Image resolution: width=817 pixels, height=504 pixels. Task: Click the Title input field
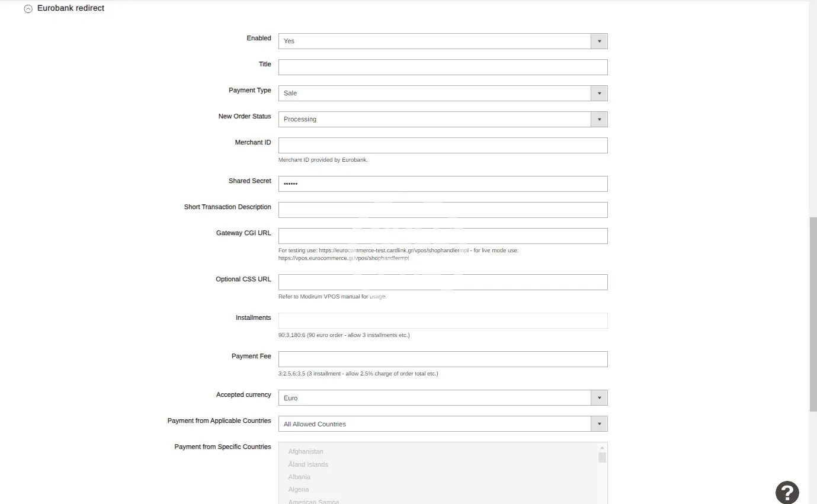443,67
